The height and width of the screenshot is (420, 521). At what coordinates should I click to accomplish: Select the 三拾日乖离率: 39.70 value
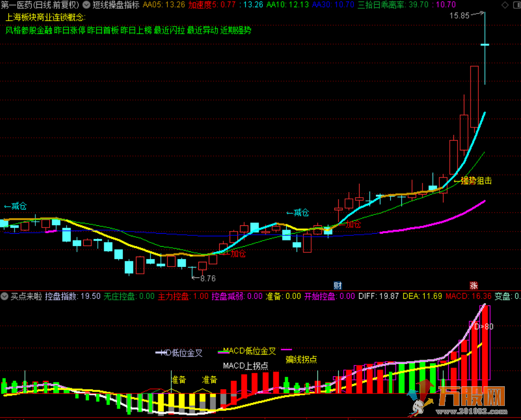tap(393, 5)
